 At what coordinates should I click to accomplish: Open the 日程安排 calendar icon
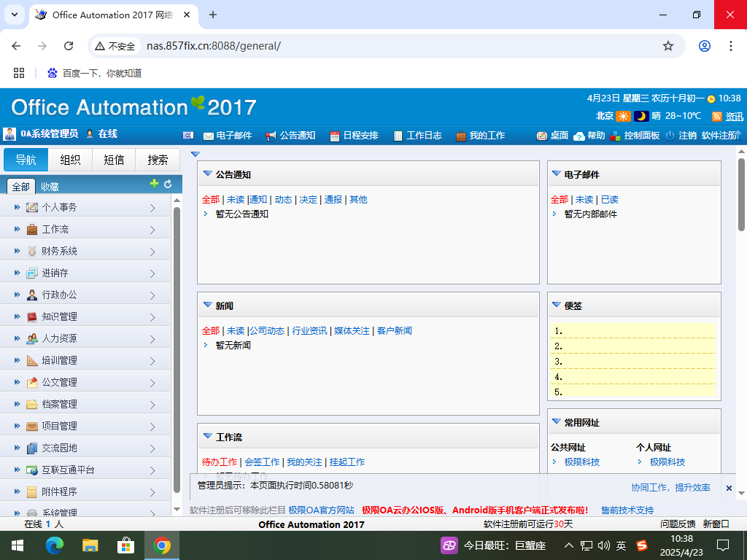pyautogui.click(x=334, y=136)
